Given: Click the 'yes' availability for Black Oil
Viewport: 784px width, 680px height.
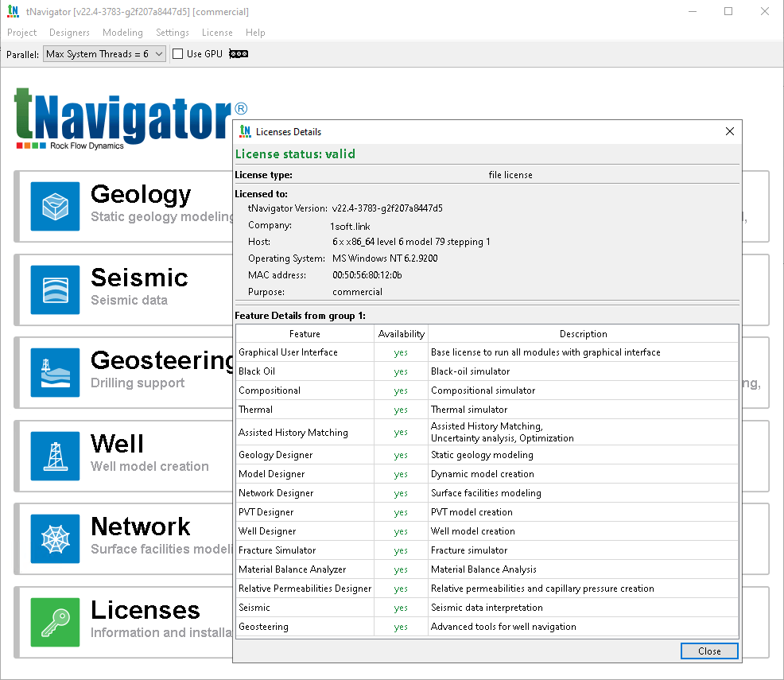Looking at the screenshot, I should pos(401,371).
